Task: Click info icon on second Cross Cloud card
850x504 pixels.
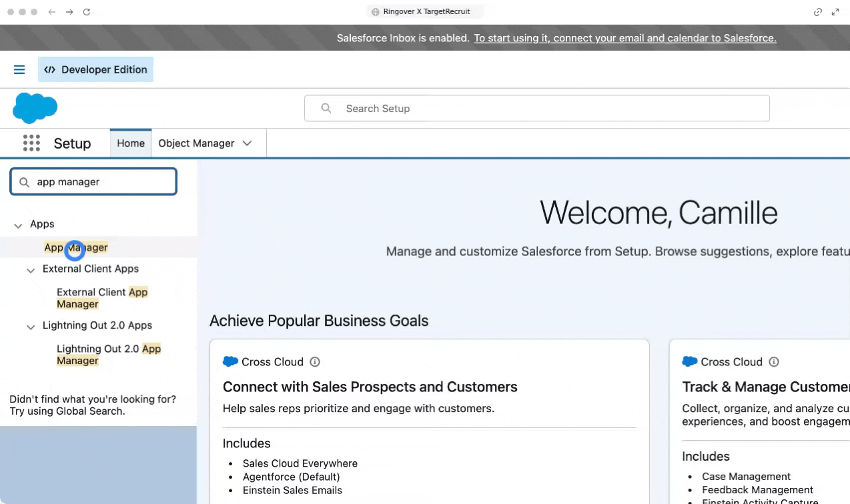Action: (x=774, y=362)
